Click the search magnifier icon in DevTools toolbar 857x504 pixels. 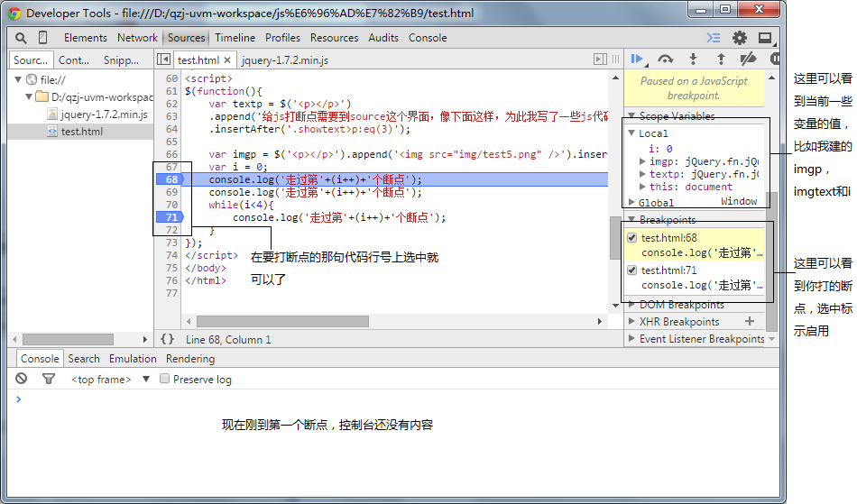pyautogui.click(x=21, y=38)
